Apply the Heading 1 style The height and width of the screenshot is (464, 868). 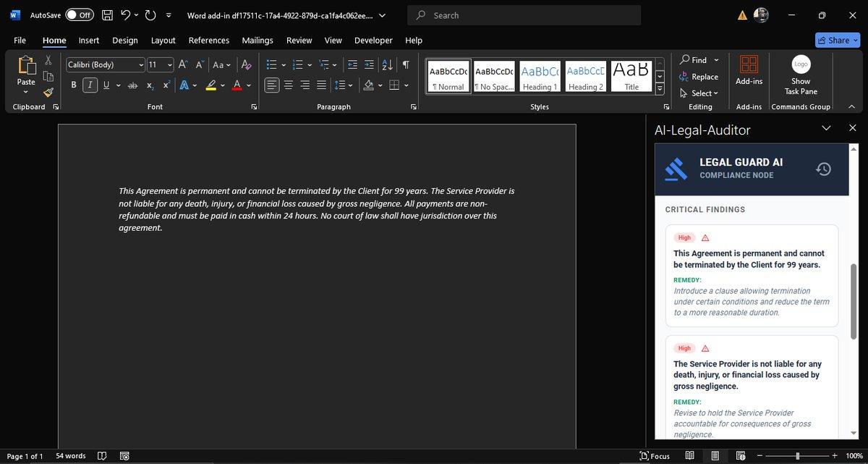tap(540, 76)
